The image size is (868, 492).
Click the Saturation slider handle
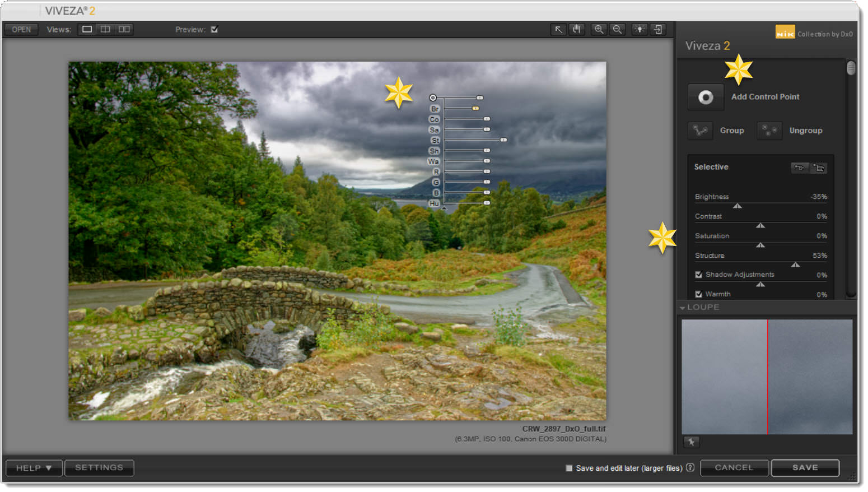click(760, 245)
